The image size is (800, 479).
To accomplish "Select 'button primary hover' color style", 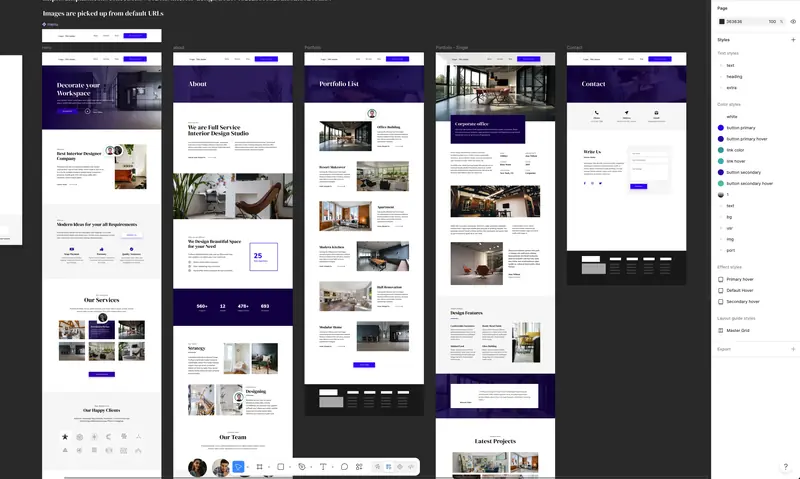I will point(746,139).
